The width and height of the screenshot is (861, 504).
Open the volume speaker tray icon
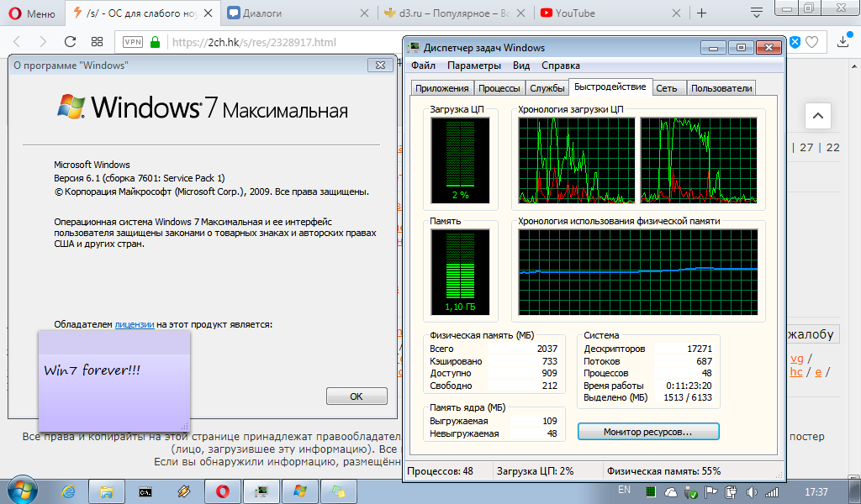coord(752,492)
